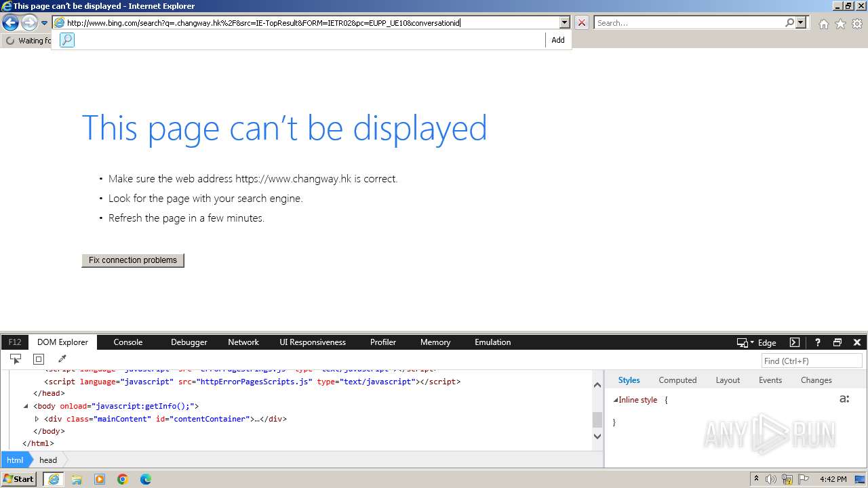Click Internet Explorer taskbar icon
The width and height of the screenshot is (868, 488).
[x=54, y=479]
